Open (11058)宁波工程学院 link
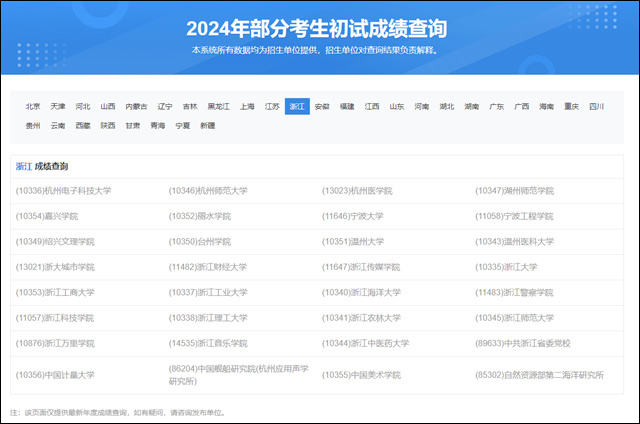This screenshot has height=424, width=640. (514, 216)
